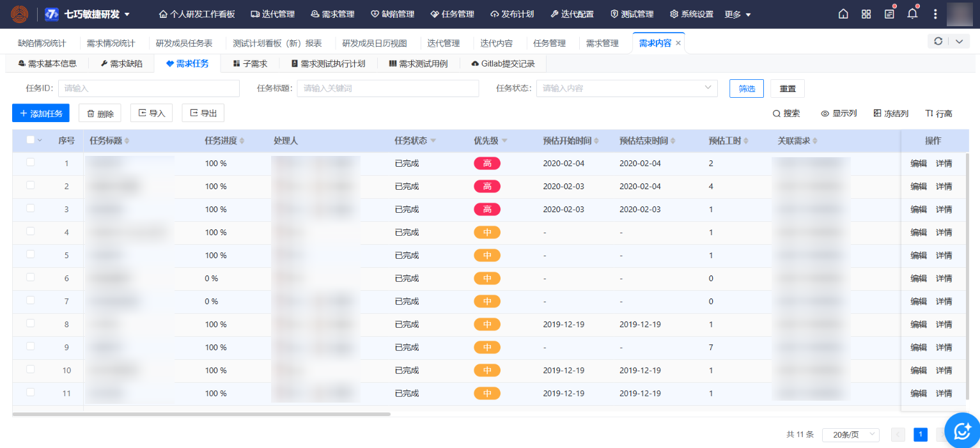The width and height of the screenshot is (980, 448).
Task: Open the apps grid icon
Action: (866, 14)
